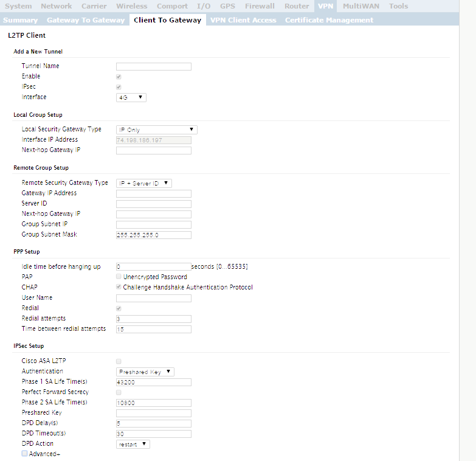This screenshot has width=476, height=461.
Task: Click the Redial attempts field
Action: coord(154,319)
